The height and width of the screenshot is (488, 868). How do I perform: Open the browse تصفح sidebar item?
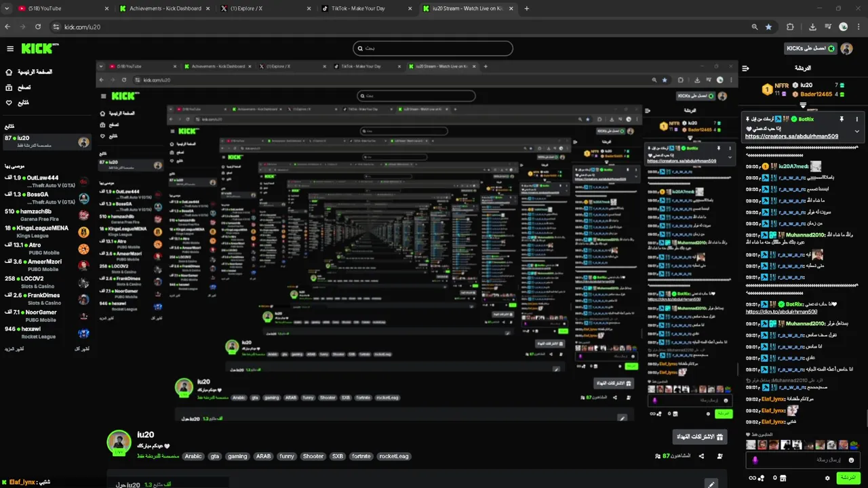[x=18, y=87]
